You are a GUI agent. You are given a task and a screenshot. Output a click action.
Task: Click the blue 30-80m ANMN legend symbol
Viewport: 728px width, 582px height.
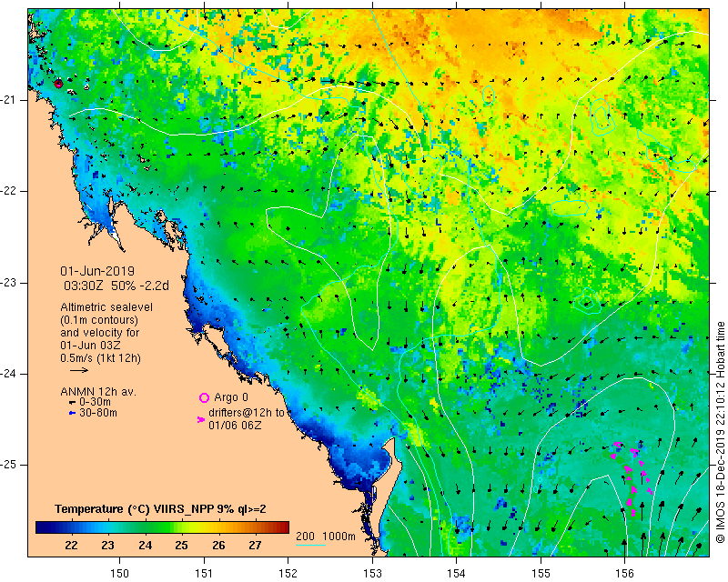click(x=72, y=413)
